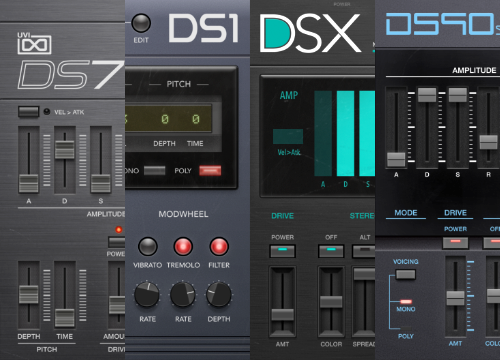Select the POLY red button on DS1
500x360 pixels.
coord(210,170)
